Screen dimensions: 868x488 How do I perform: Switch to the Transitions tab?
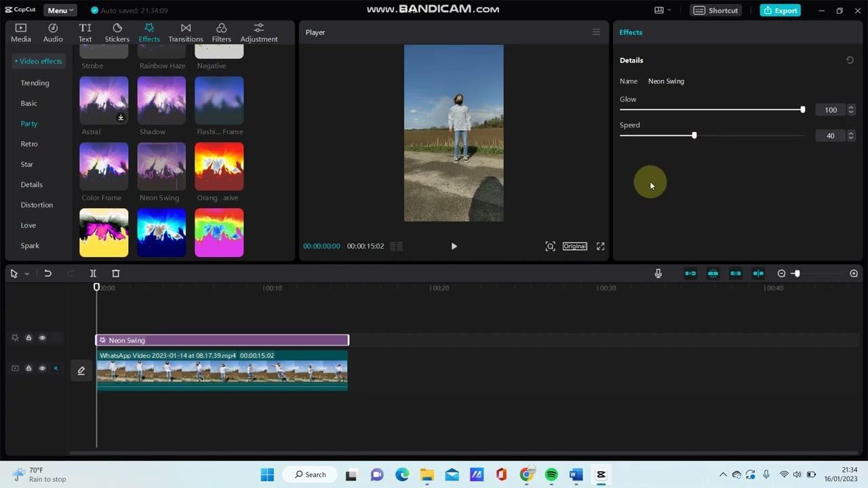185,32
